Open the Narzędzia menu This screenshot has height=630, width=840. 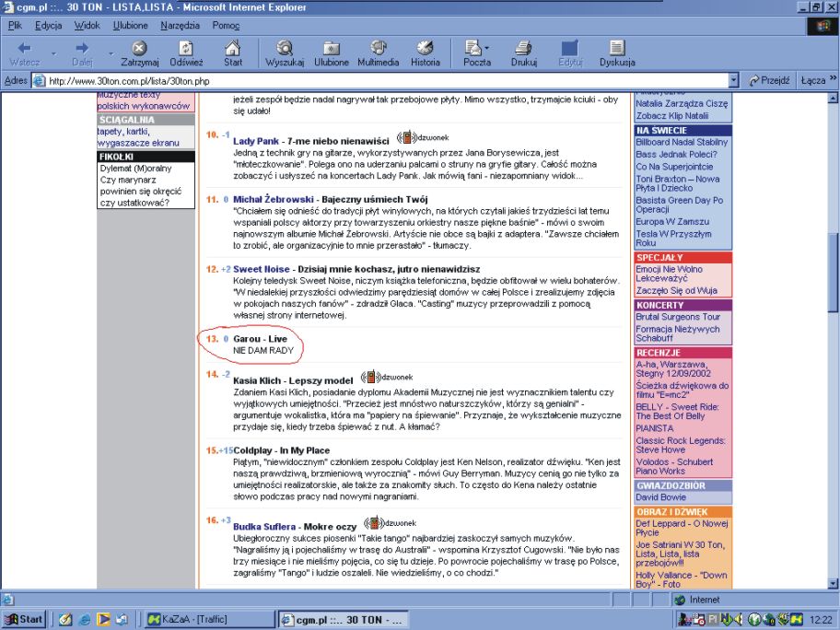(180, 25)
